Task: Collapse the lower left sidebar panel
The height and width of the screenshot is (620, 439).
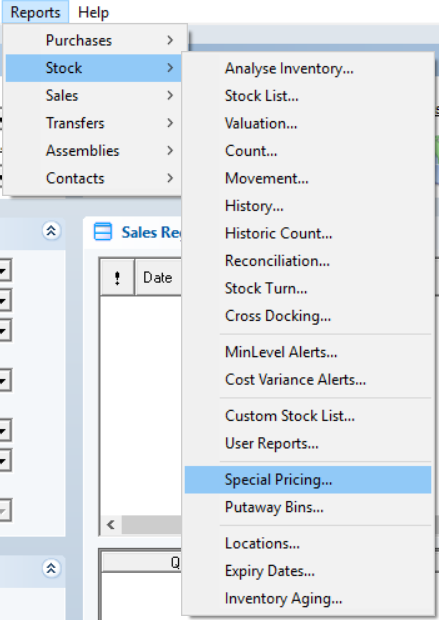Action: point(51,569)
